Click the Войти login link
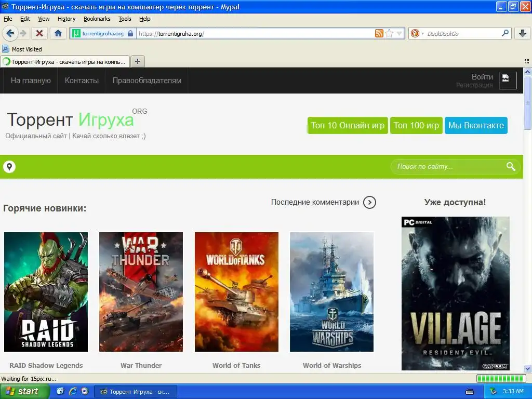Screen dimensions: 532x399 (x=482, y=77)
